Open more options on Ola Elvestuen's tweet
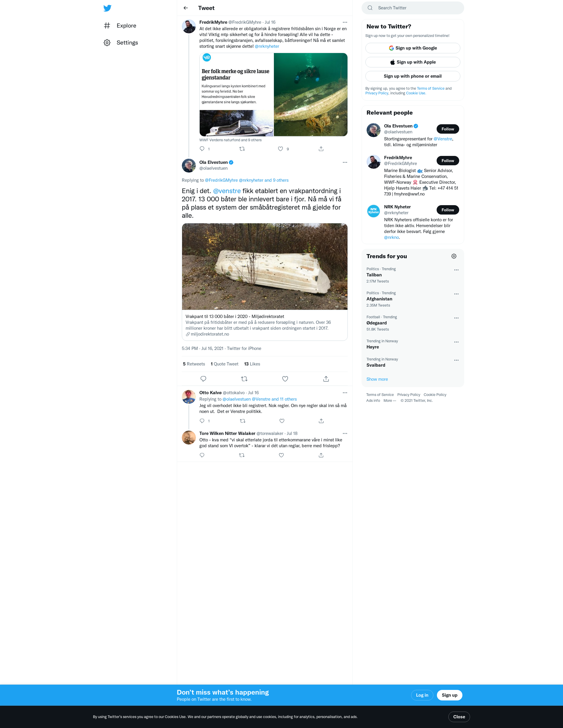Viewport: 563px width, 728px height. (345, 162)
